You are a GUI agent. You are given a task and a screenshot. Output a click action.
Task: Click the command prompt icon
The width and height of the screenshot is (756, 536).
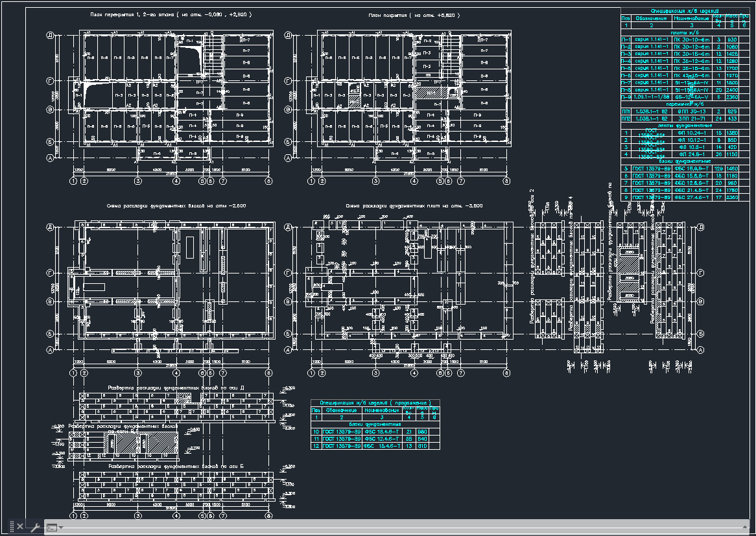pyautogui.click(x=52, y=528)
